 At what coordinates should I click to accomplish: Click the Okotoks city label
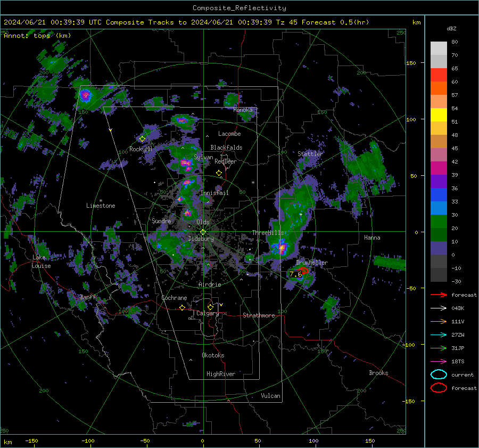[213, 355]
